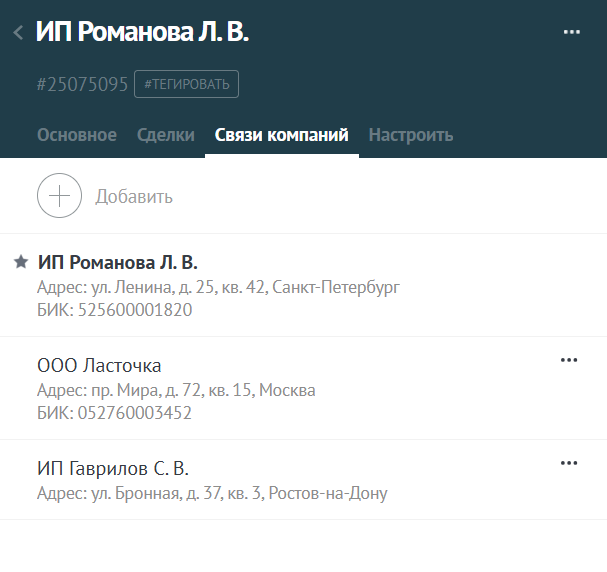This screenshot has height=572, width=607.
Task: Click the plus circle add icon
Action: 59,195
